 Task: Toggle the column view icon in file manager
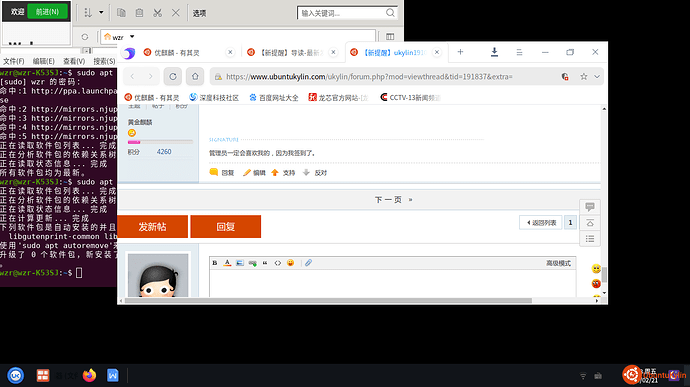pyautogui.click(x=390, y=37)
